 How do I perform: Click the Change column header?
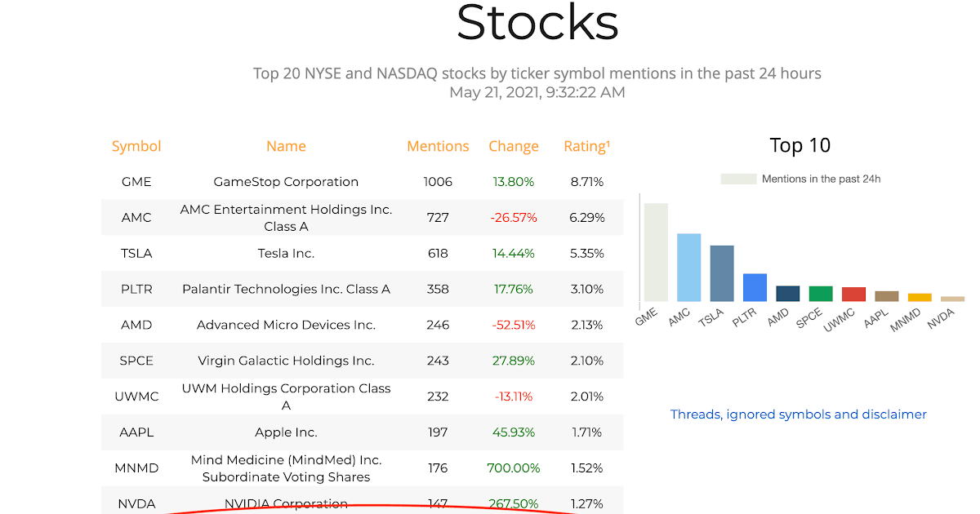(x=514, y=147)
